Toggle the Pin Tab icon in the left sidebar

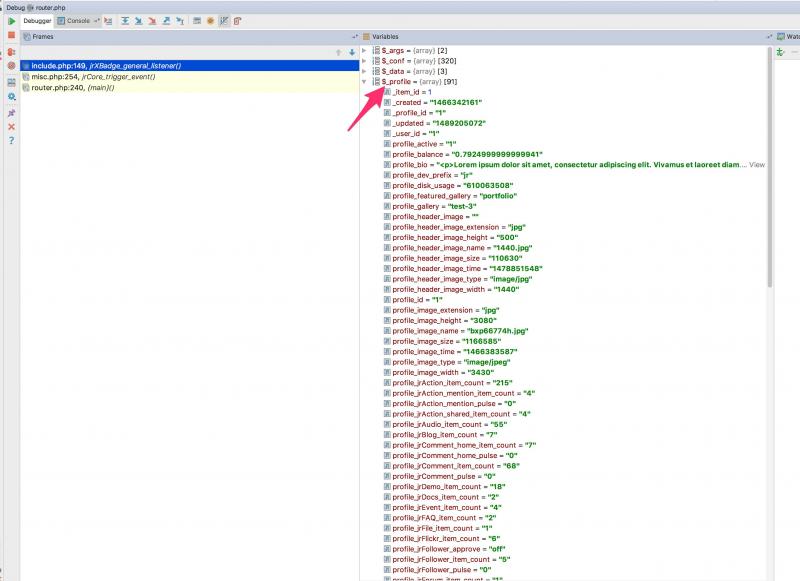[x=11, y=111]
